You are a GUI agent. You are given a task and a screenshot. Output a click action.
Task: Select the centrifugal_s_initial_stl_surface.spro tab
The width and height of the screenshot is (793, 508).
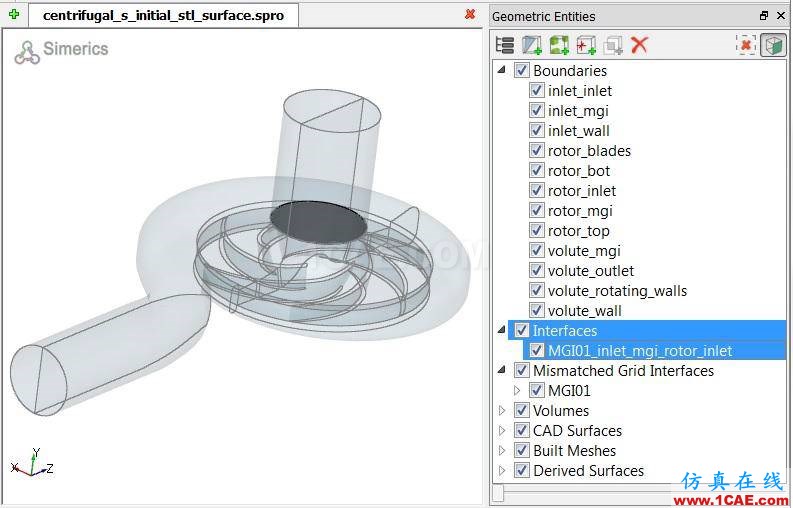(x=163, y=16)
